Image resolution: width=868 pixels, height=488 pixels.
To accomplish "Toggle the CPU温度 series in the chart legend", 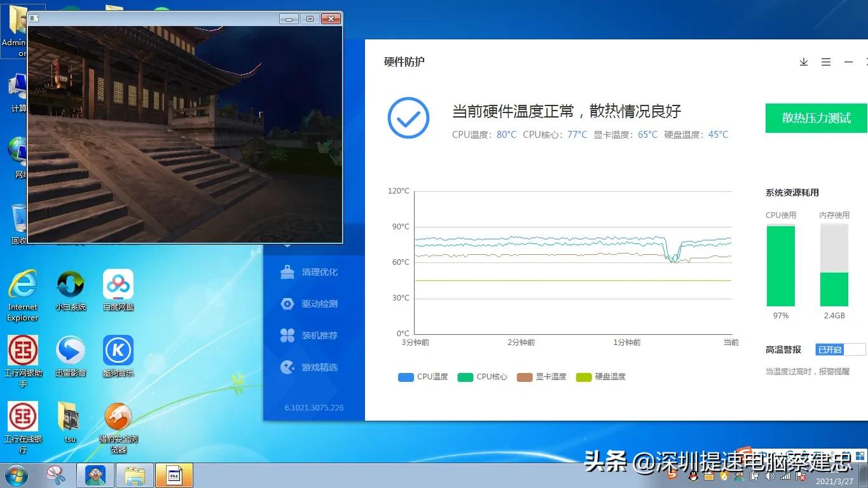I will click(422, 377).
